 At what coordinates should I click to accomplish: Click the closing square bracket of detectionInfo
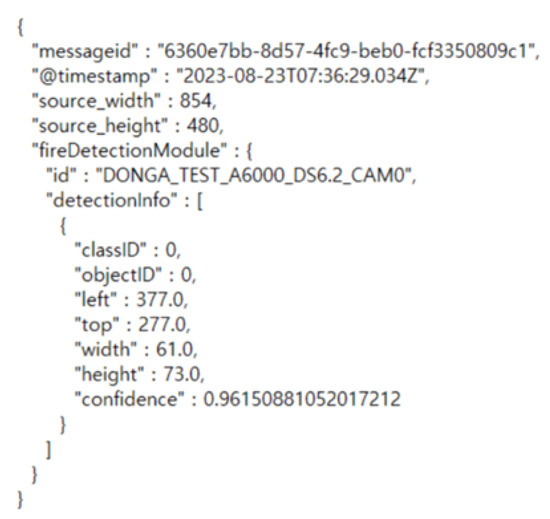[x=49, y=450]
